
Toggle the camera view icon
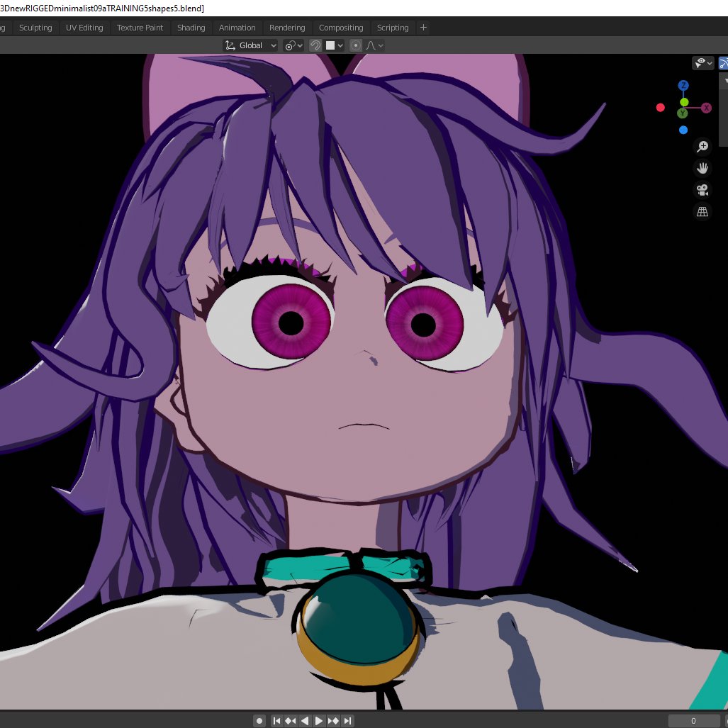(x=702, y=190)
